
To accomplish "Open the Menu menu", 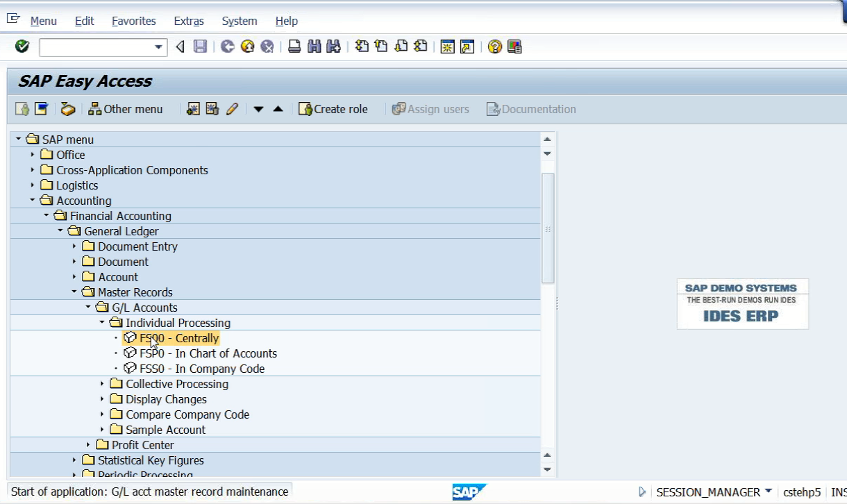I will pyautogui.click(x=43, y=21).
